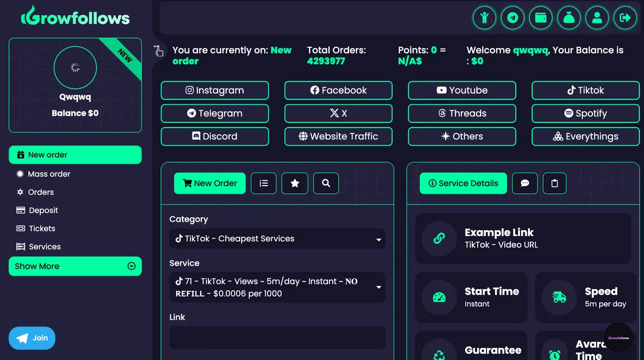Expand the Show More sidebar section
The height and width of the screenshot is (360, 644).
tap(75, 266)
